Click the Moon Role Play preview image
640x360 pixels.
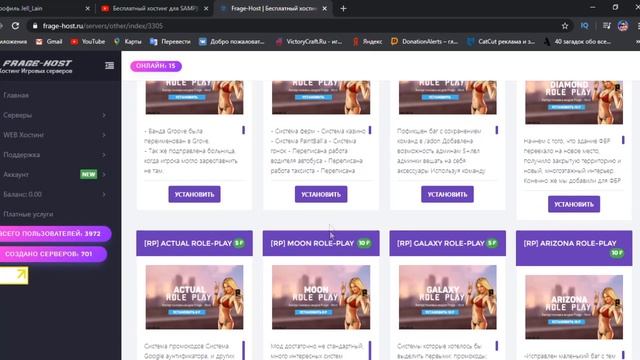coord(321,297)
